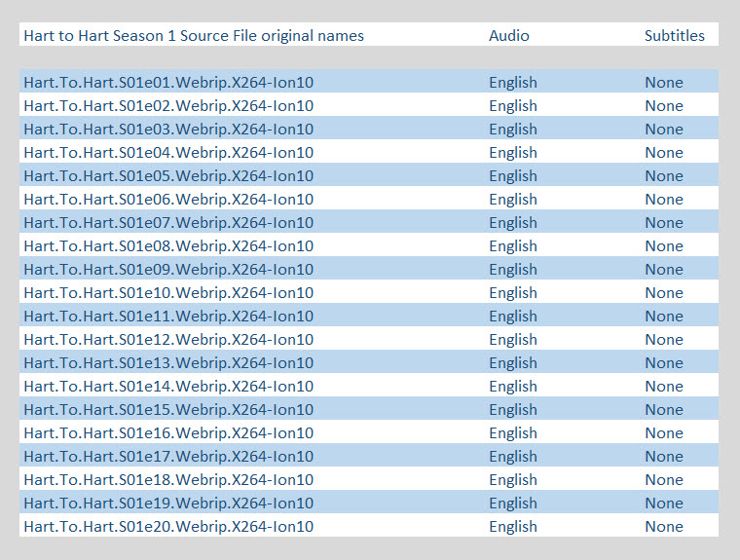Select file name Hart.To.Hart.S01e10.Webrip.X264-Ion10
740x560 pixels.
(168, 293)
